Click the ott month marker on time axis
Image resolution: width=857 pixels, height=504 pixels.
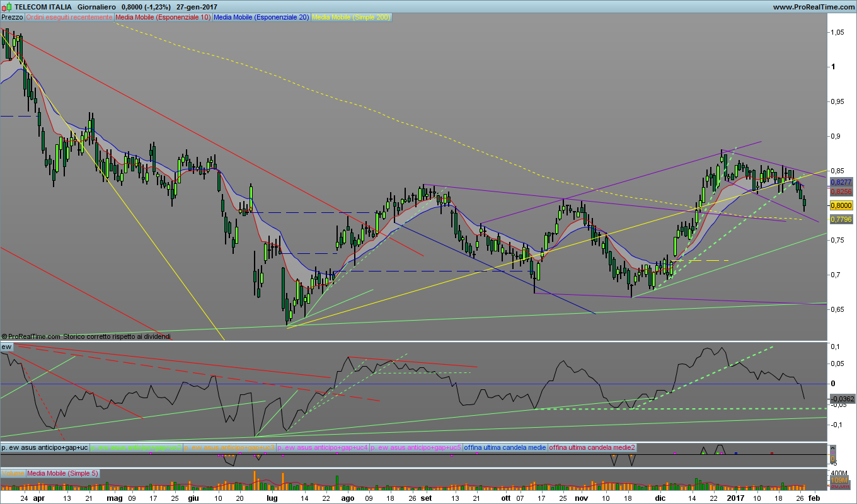[x=505, y=498]
